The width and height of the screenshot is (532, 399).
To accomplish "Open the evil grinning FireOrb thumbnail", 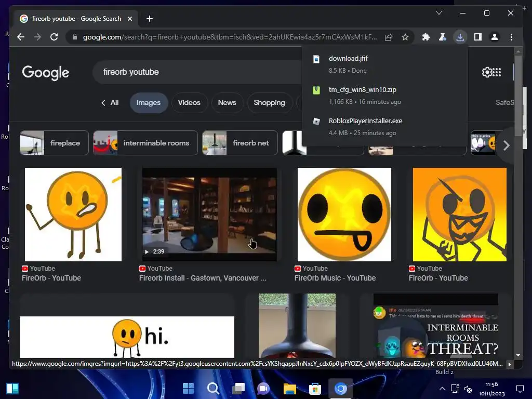I will coord(460,215).
